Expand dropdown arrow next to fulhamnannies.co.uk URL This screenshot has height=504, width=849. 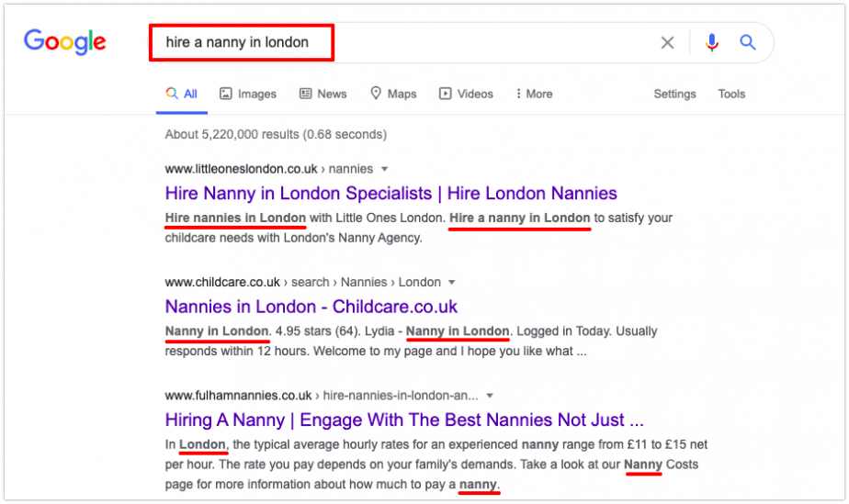[x=490, y=396]
